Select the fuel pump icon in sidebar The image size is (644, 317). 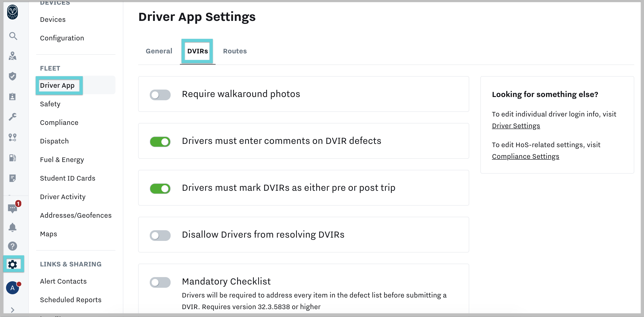pos(13,158)
